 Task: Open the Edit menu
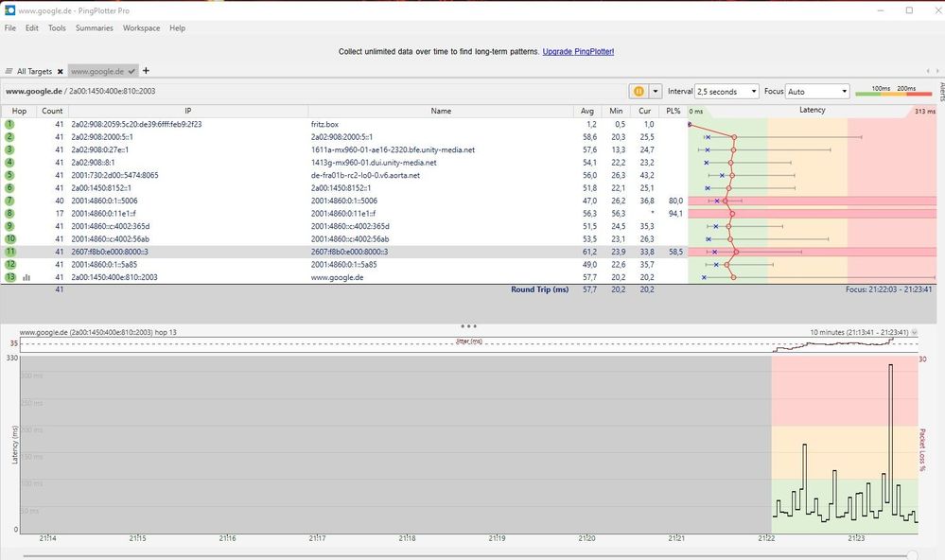pyautogui.click(x=32, y=27)
